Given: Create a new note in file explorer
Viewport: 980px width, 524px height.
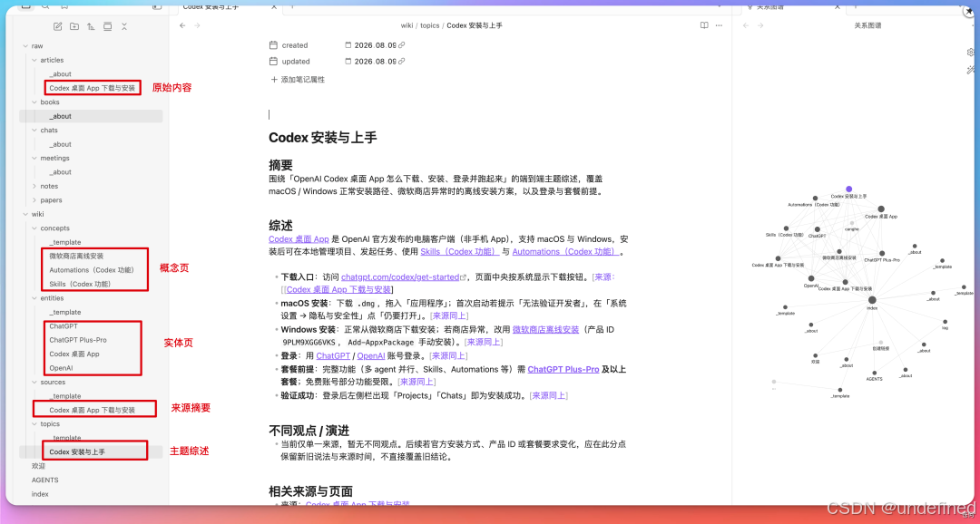Looking at the screenshot, I should coord(58,26).
